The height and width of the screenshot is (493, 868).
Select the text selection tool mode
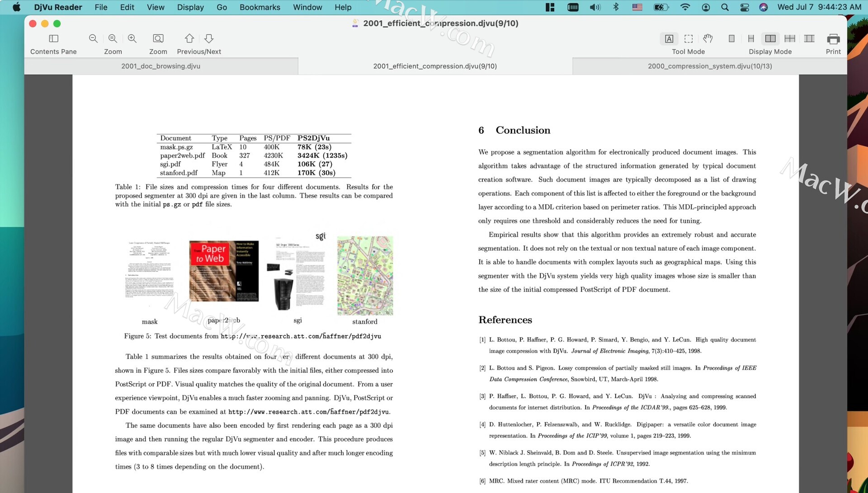[x=669, y=39]
